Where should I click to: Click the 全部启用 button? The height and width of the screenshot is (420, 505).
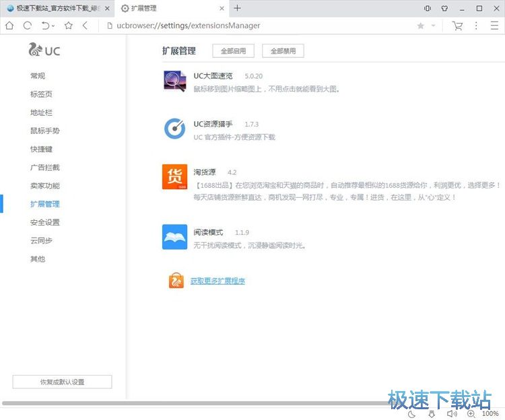point(233,51)
